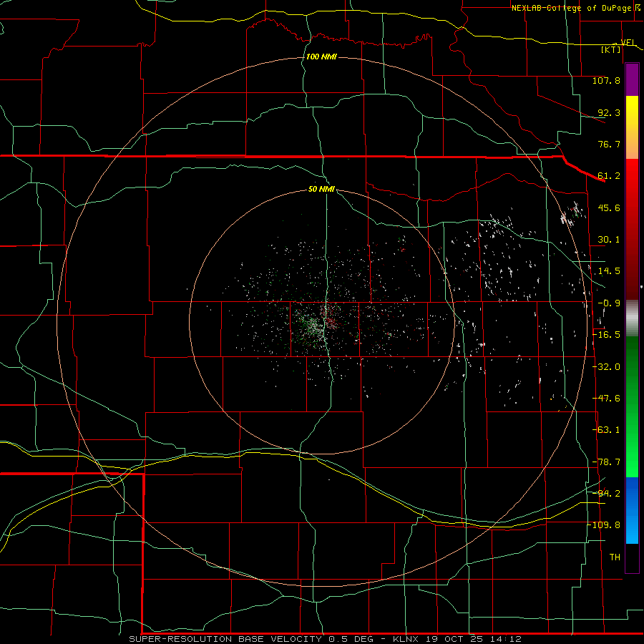644x644 pixels.
Task: Click the gray near-zero segment of the color bar
Action: coord(632,318)
